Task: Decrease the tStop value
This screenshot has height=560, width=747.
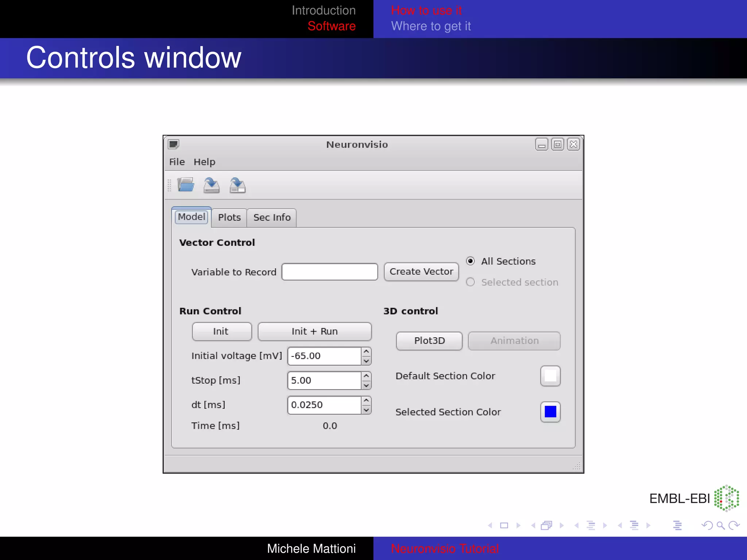Action: [x=367, y=385]
